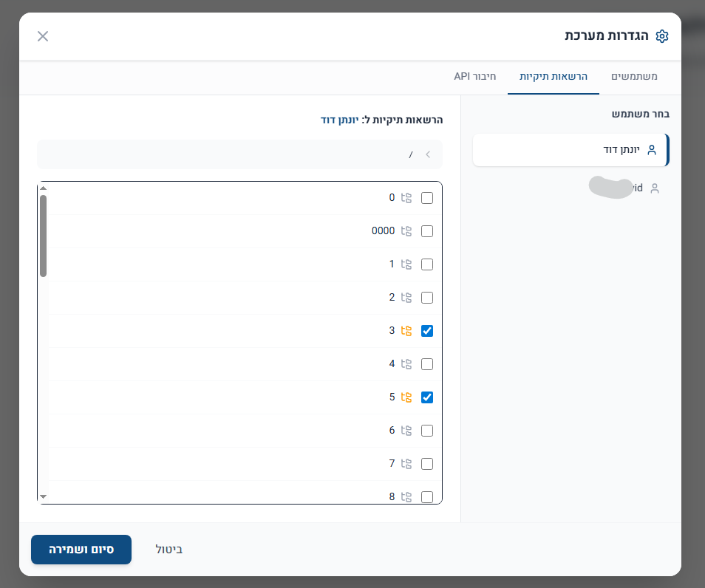Close the settings dialog with X
705x588 pixels.
(43, 36)
